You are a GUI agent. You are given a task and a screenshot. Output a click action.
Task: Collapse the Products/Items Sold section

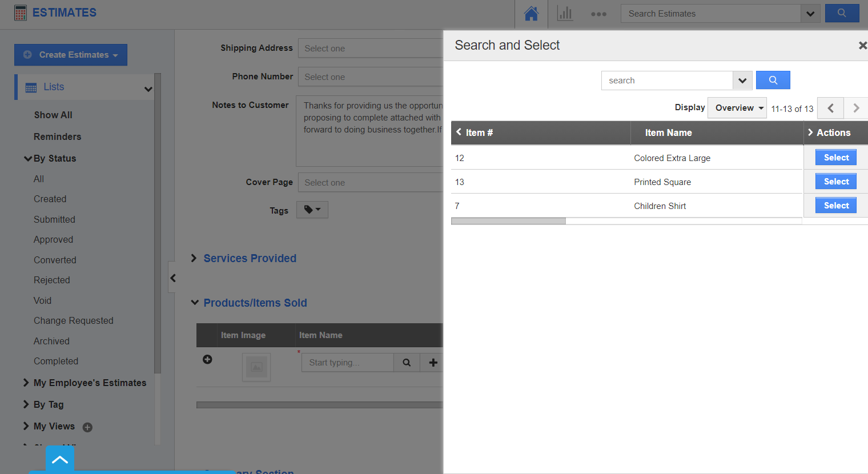pyautogui.click(x=195, y=303)
